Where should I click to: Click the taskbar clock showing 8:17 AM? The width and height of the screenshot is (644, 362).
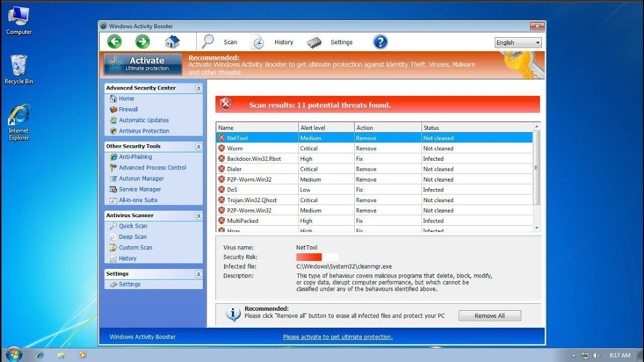coord(619,355)
